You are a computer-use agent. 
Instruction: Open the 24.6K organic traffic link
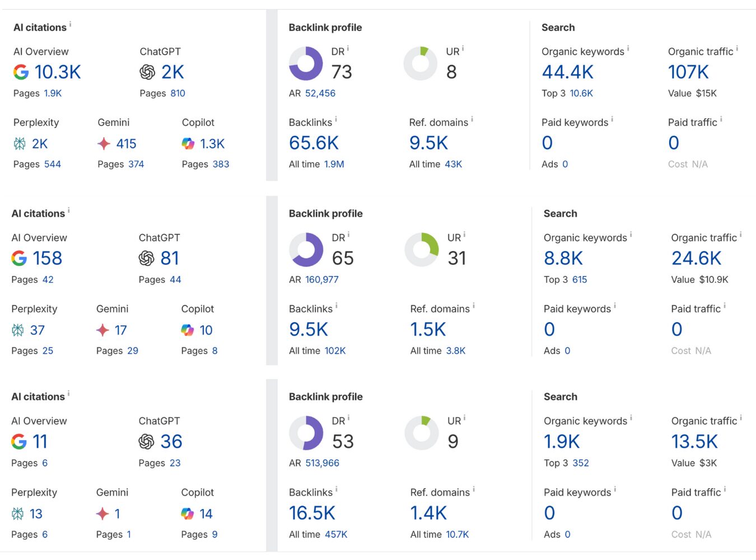point(696,258)
